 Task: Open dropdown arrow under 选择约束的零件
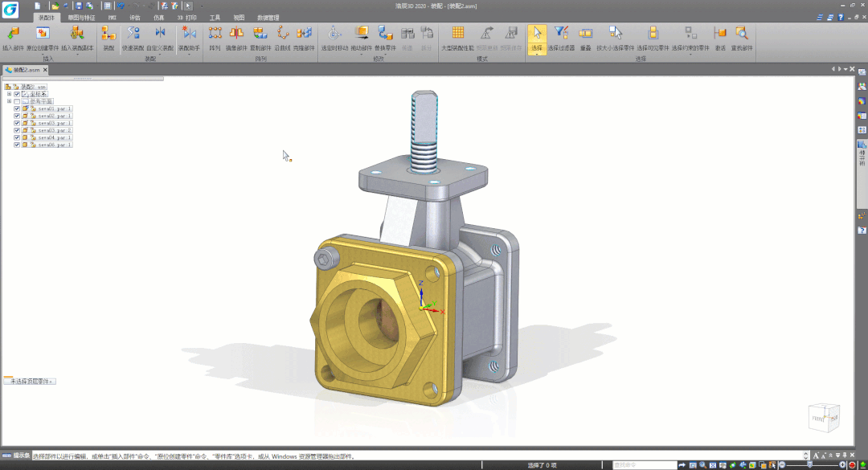690,54
